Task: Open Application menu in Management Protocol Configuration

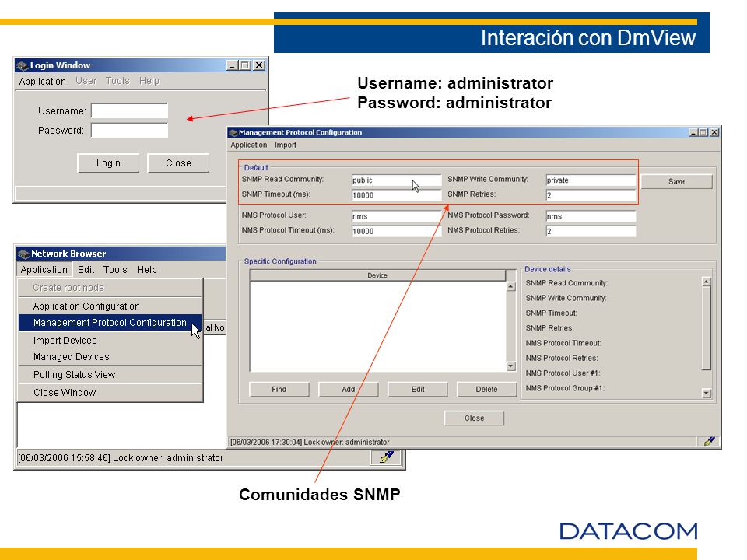Action: coord(249,145)
